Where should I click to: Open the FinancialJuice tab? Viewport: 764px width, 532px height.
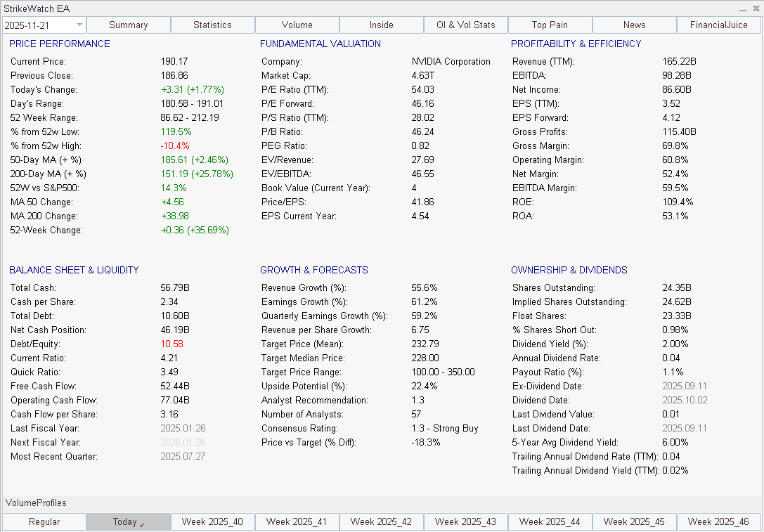718,24
